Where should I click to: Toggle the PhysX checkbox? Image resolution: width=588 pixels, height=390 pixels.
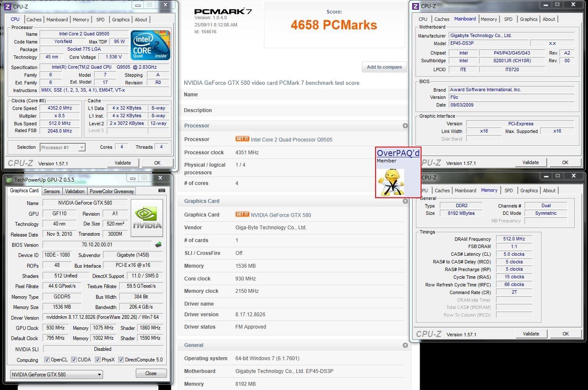(98, 359)
